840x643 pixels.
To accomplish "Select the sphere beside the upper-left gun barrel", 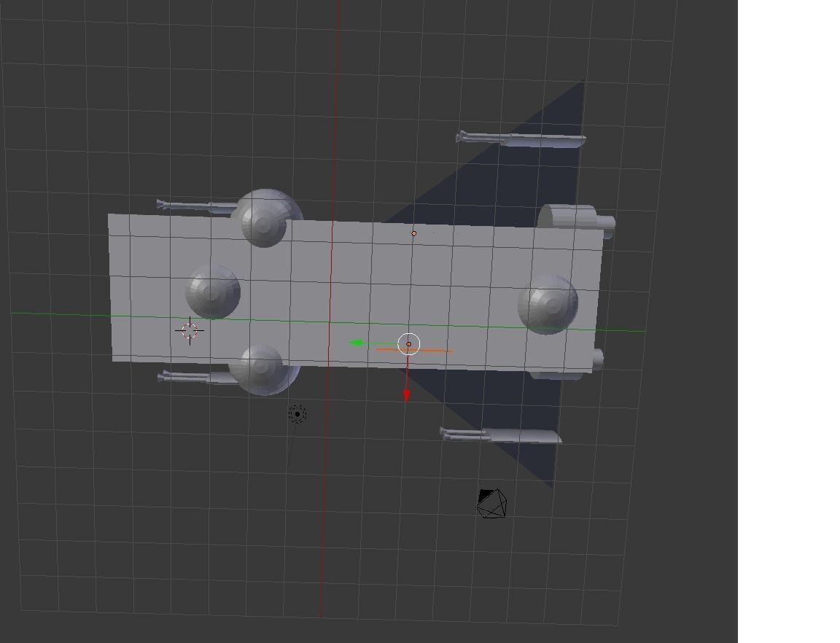I will coord(268,217).
